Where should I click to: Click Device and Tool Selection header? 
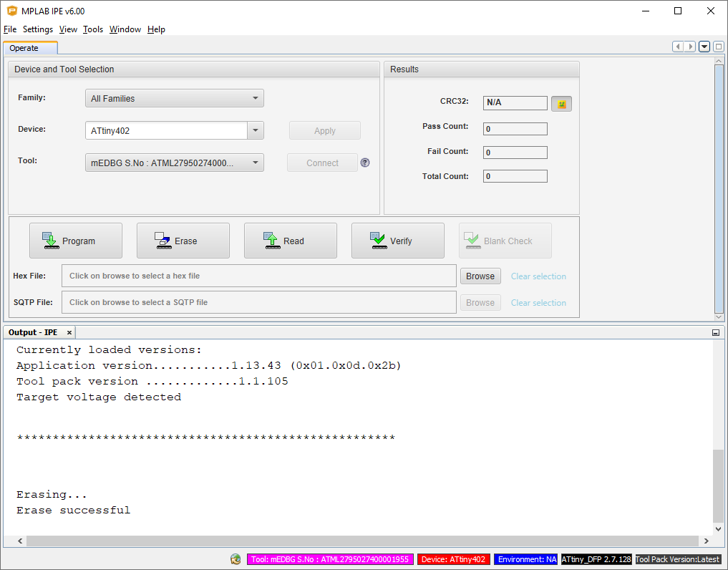pos(194,69)
